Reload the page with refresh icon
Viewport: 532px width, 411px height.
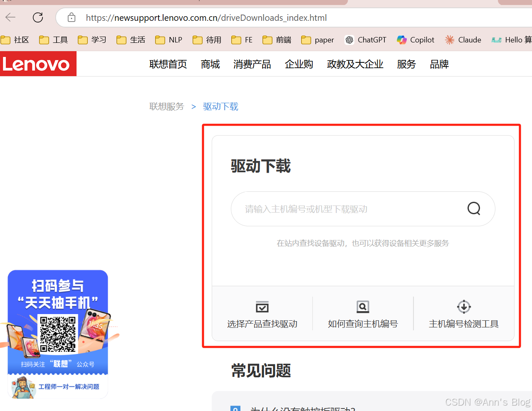[38, 17]
